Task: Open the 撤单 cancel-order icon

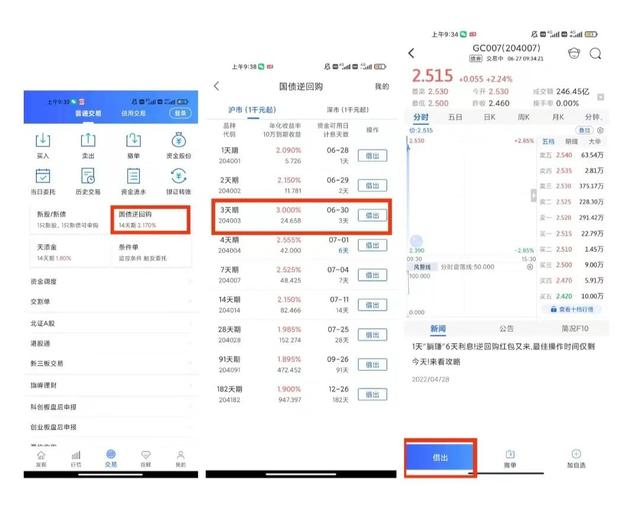Action: pyautogui.click(x=133, y=141)
